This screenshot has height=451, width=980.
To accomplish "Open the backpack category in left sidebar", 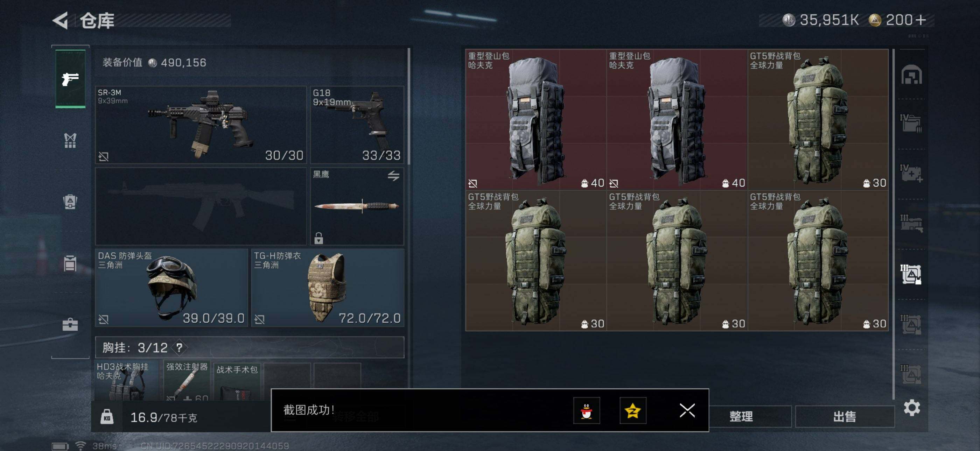I will [x=70, y=202].
